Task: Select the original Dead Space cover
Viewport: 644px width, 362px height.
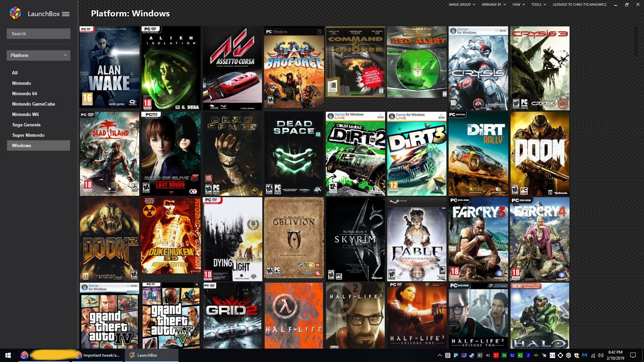Action: (x=232, y=154)
